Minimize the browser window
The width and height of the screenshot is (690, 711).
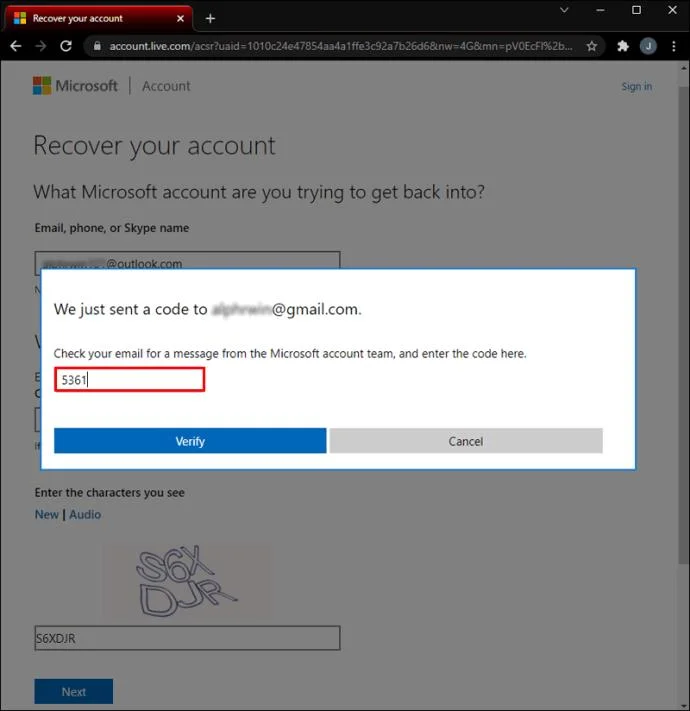coord(600,10)
